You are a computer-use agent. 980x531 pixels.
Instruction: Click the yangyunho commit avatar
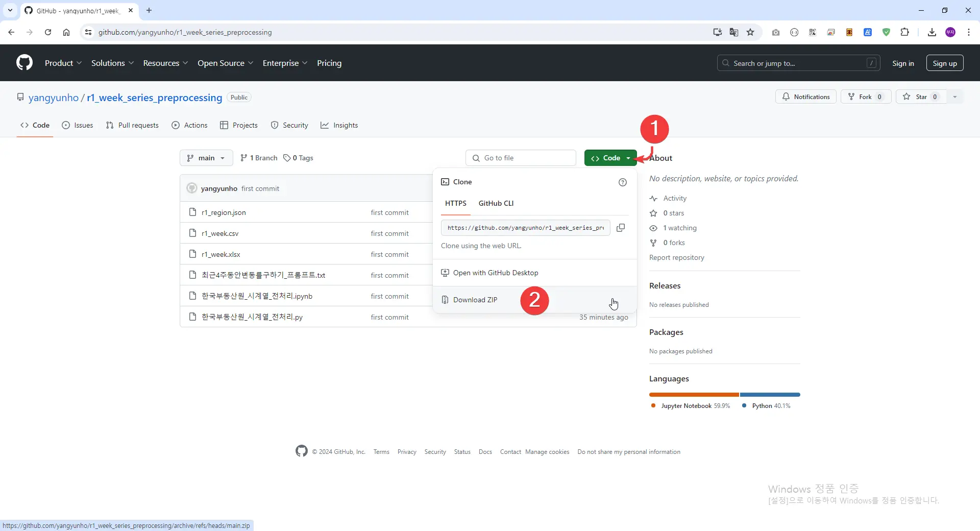tap(192, 188)
